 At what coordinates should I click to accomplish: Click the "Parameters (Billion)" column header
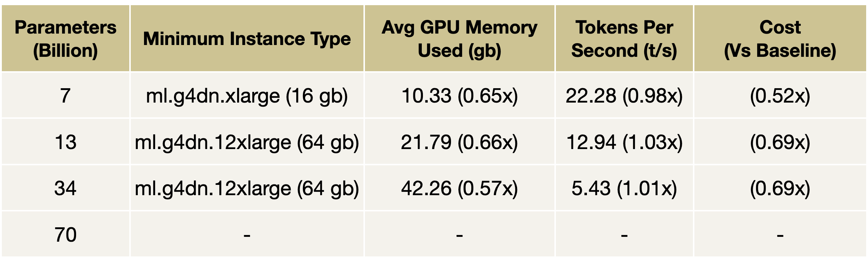tap(65, 39)
